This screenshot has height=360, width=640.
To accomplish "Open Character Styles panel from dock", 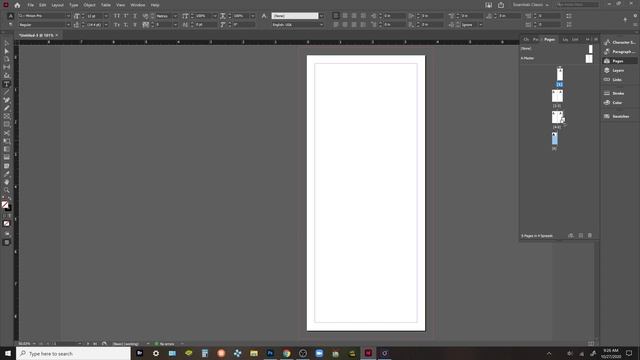I will tap(620, 42).
